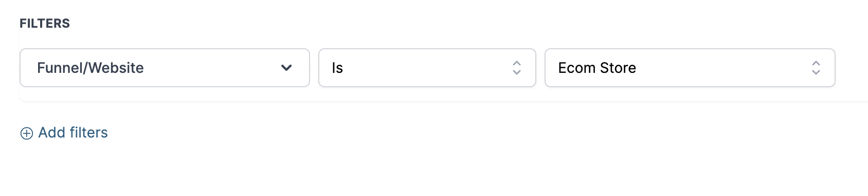Image resolution: width=868 pixels, height=196 pixels.
Task: Change the selected store from Ecom Store
Action: [x=690, y=68]
